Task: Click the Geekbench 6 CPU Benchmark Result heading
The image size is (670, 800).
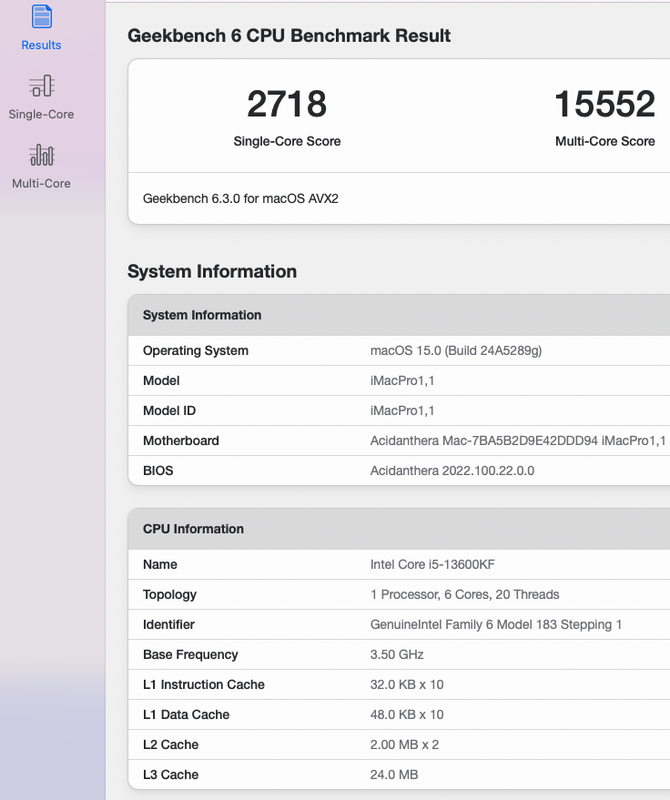Action: click(x=289, y=36)
